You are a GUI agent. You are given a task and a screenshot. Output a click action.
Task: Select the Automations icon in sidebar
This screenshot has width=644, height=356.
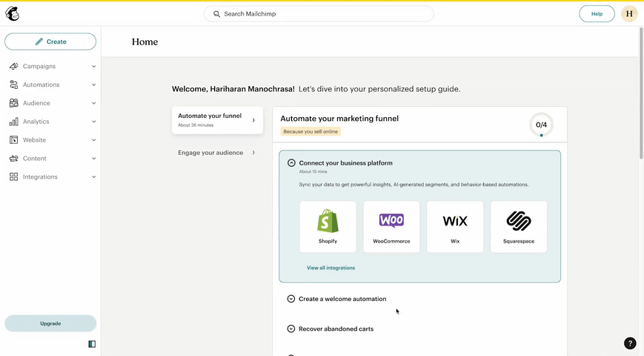[13, 85]
